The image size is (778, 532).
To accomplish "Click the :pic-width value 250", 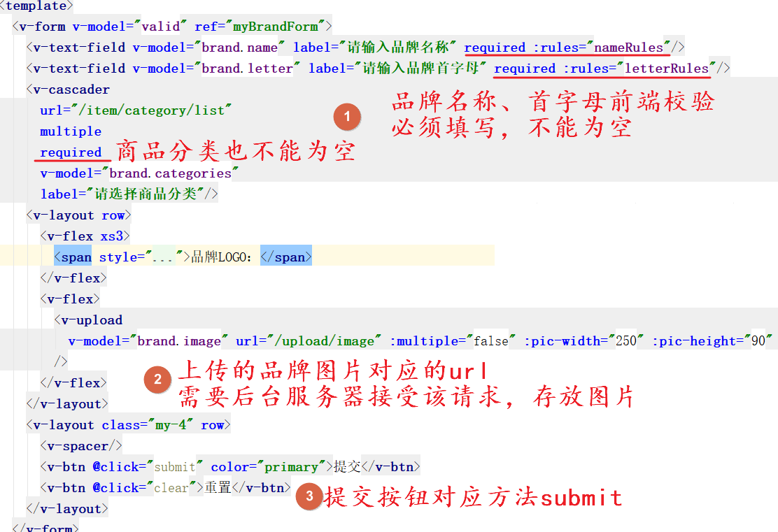I will (626, 341).
